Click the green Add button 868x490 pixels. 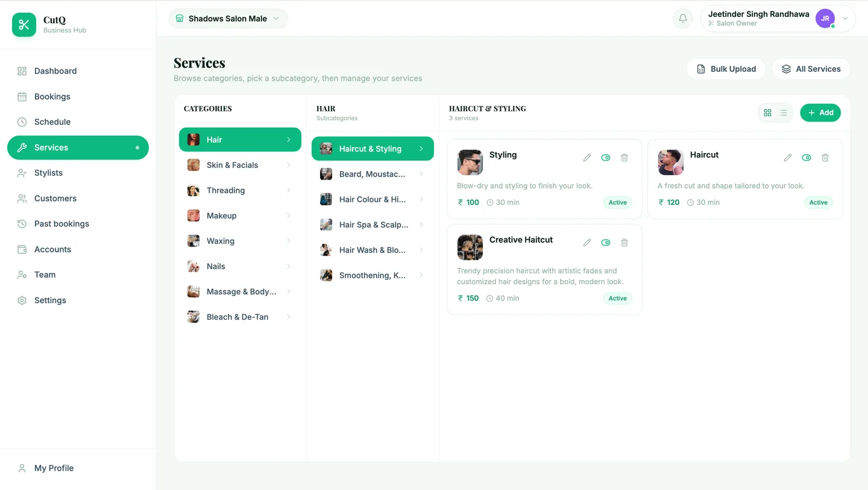[820, 113]
